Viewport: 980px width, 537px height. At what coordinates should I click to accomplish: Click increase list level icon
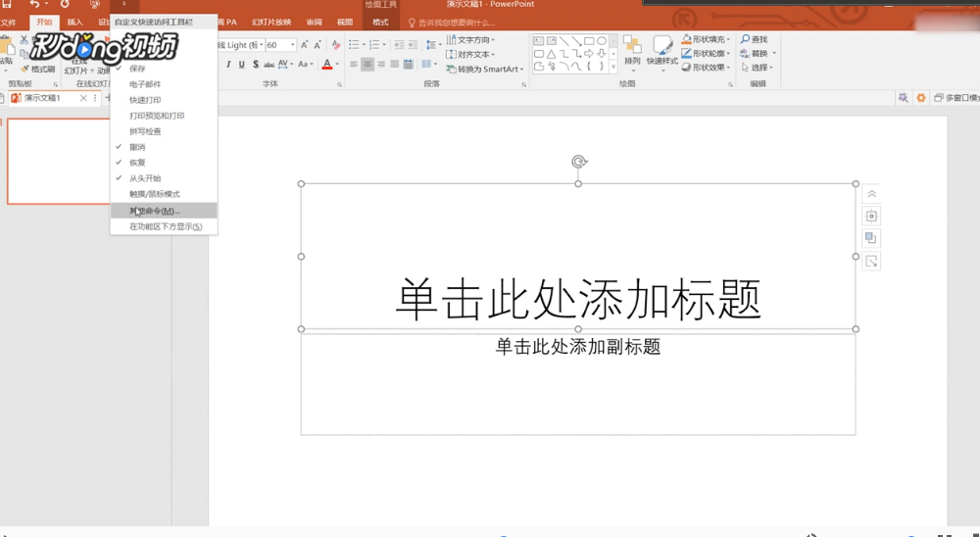point(414,45)
